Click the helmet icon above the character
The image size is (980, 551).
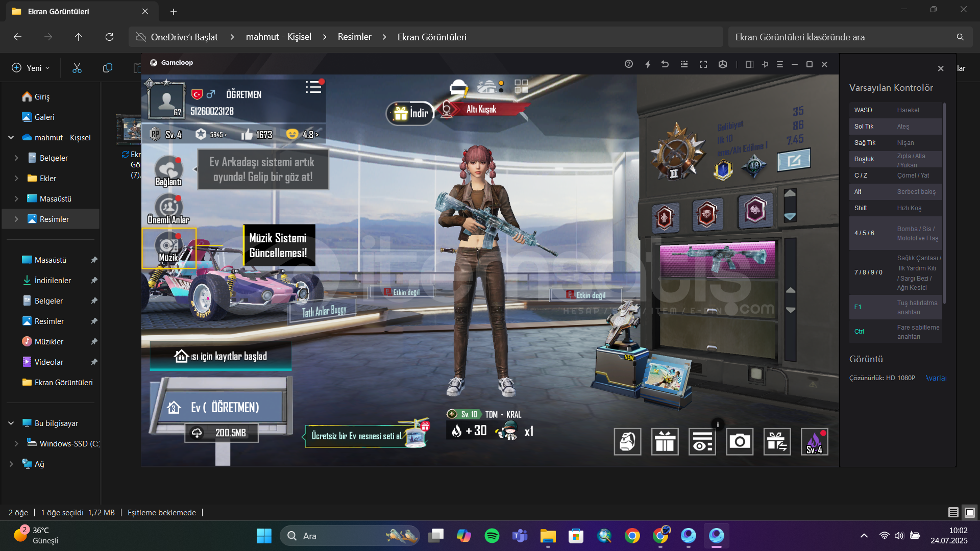(x=458, y=88)
